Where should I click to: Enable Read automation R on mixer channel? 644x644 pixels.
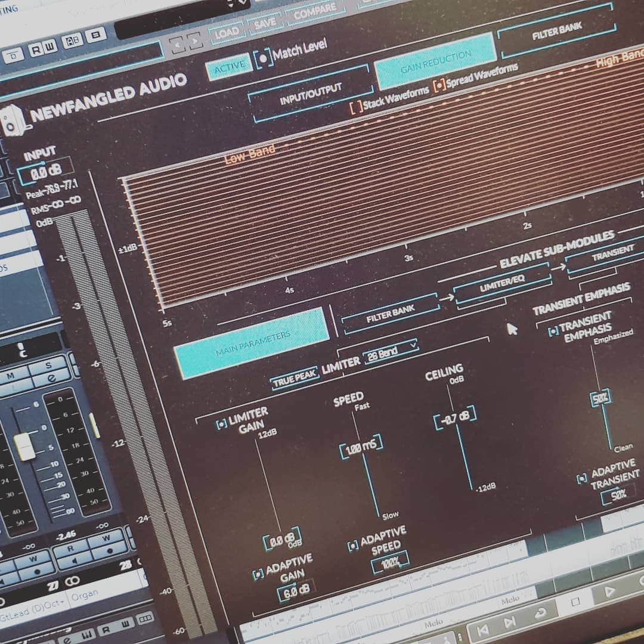click(x=70, y=549)
